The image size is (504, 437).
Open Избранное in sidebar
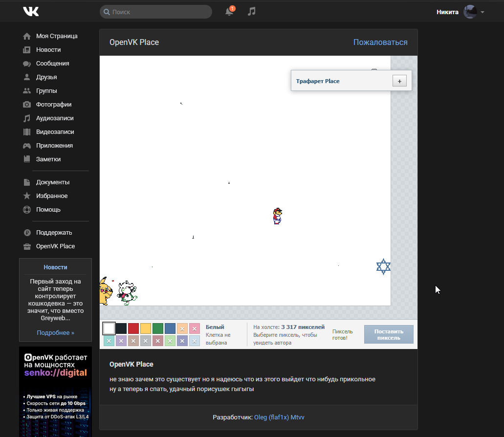coord(52,196)
